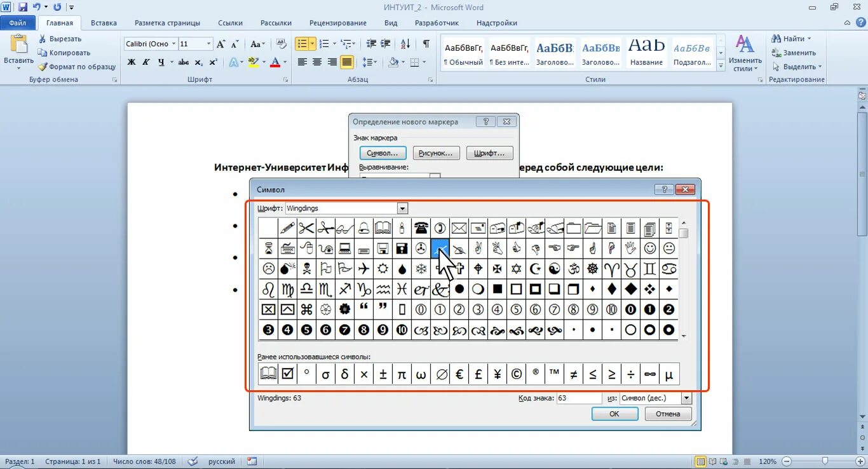Open the Ссылки ribbon tab
The width and height of the screenshot is (868, 469).
click(x=230, y=23)
